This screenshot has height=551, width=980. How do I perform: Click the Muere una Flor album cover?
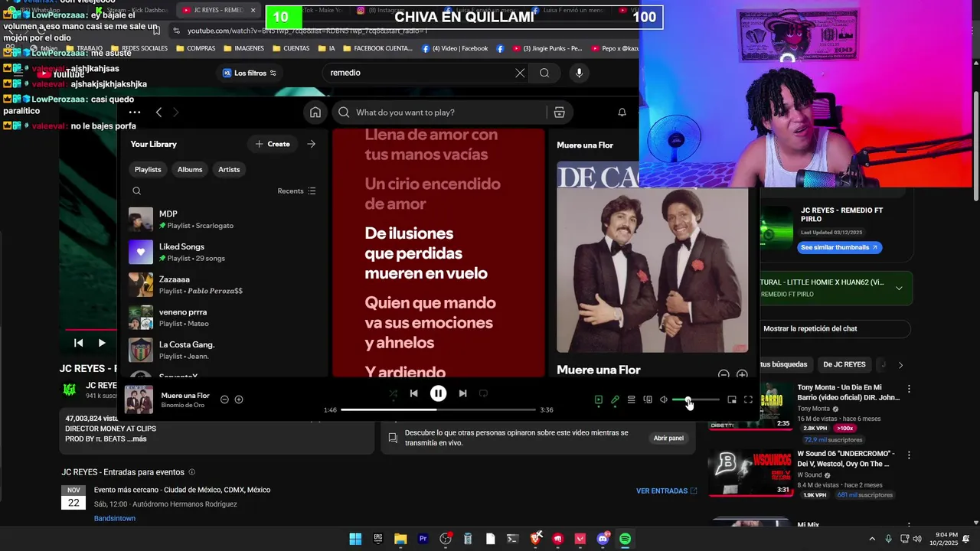[652, 257]
